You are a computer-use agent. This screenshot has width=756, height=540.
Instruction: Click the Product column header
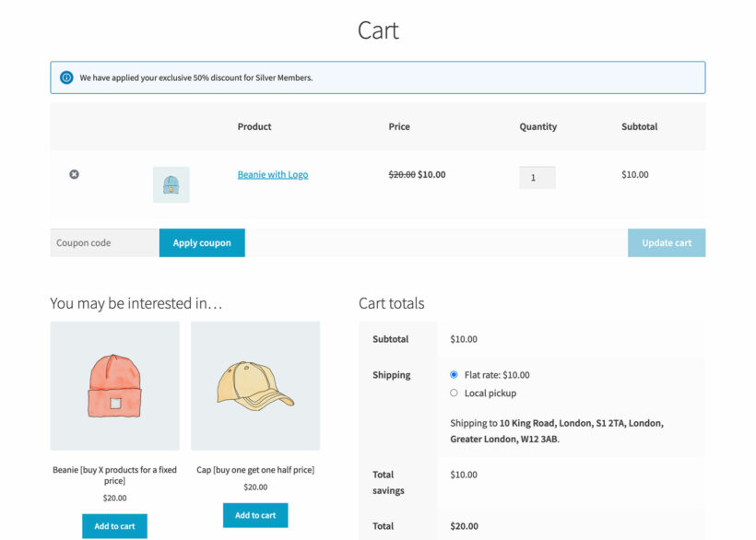pos(254,126)
